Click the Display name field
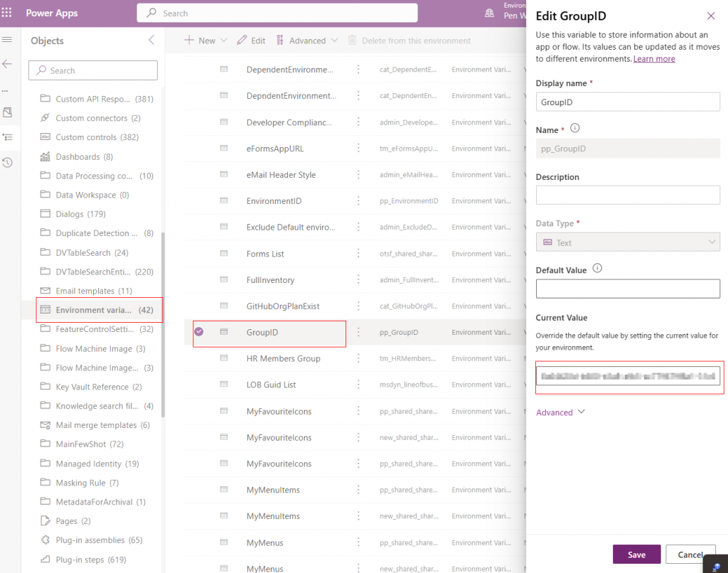Image resolution: width=728 pixels, height=573 pixels. [628, 102]
